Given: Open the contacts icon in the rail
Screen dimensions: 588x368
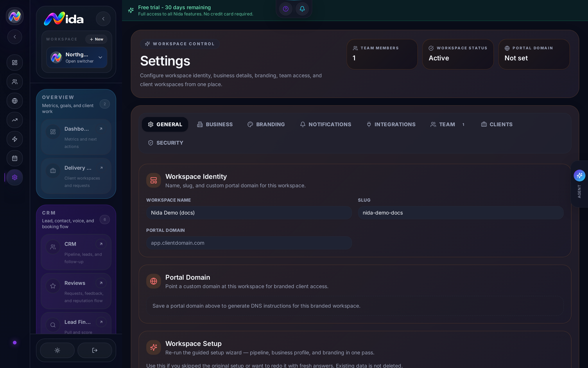Looking at the screenshot, I should [x=15, y=82].
